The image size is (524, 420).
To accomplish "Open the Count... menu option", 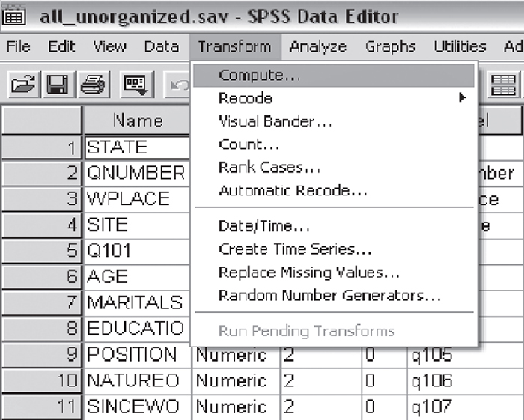I will 249,144.
